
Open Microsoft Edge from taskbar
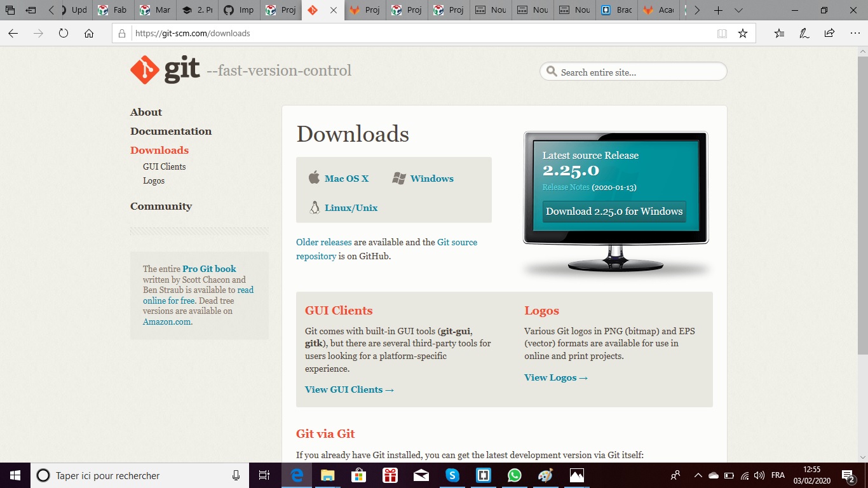(x=297, y=475)
